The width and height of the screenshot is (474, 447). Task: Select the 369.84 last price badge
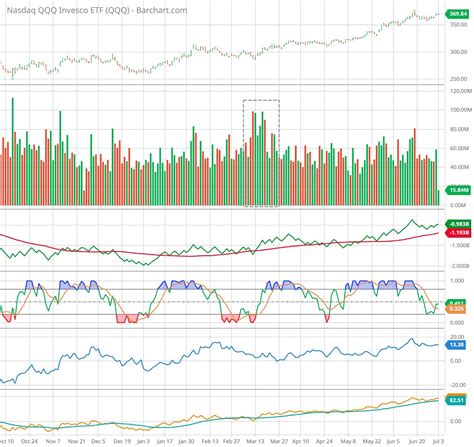(458, 14)
